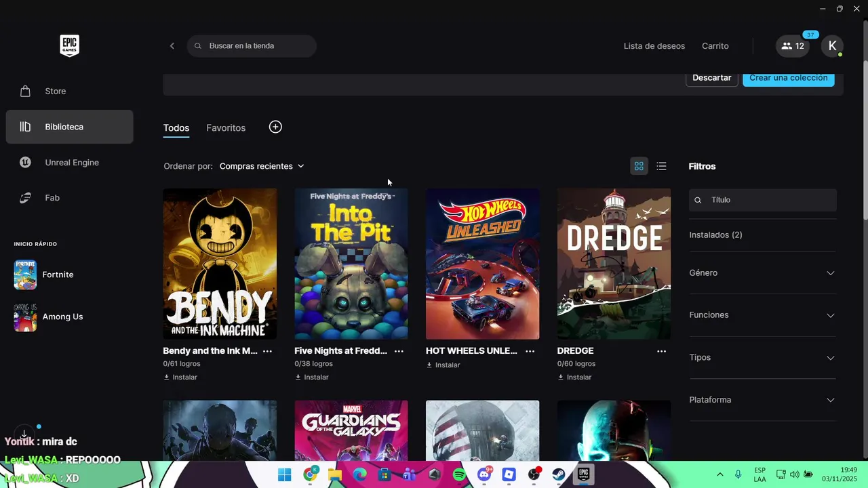Screen dimensions: 868x488
Task: Show hidden system tray icons
Action: click(x=719, y=475)
